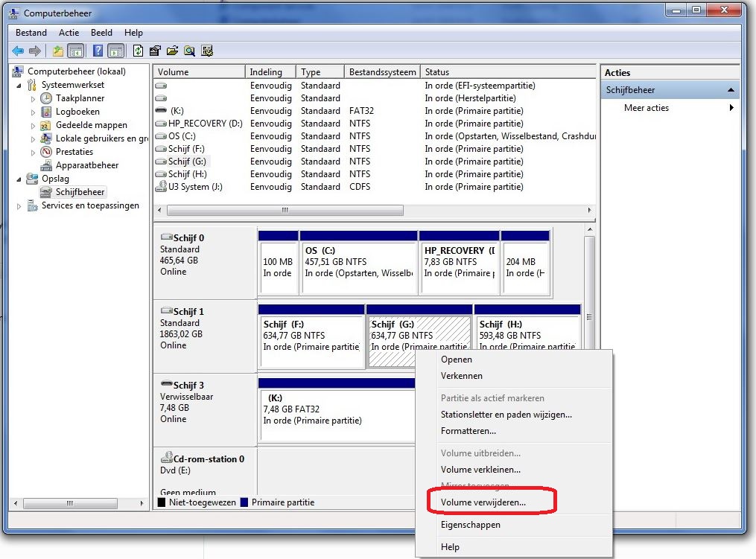Click the Up one level folder icon
Viewport: 756px width, 559px height.
pos(57,51)
